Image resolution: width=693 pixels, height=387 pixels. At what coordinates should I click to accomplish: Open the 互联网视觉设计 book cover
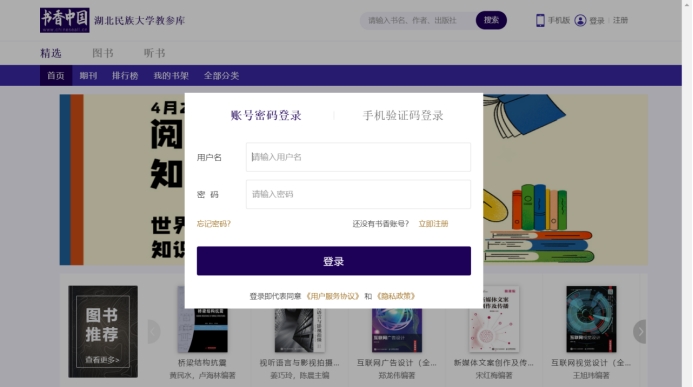[x=591, y=319]
